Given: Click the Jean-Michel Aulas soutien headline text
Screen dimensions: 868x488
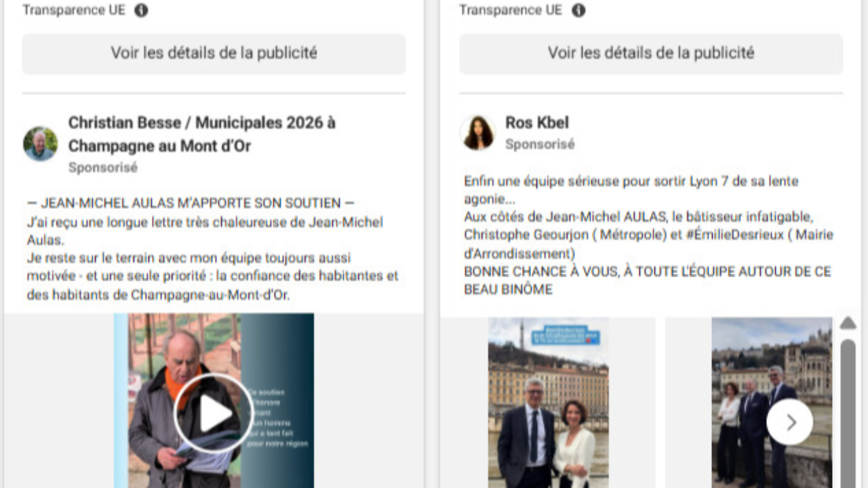Looking at the screenshot, I should (x=191, y=203).
